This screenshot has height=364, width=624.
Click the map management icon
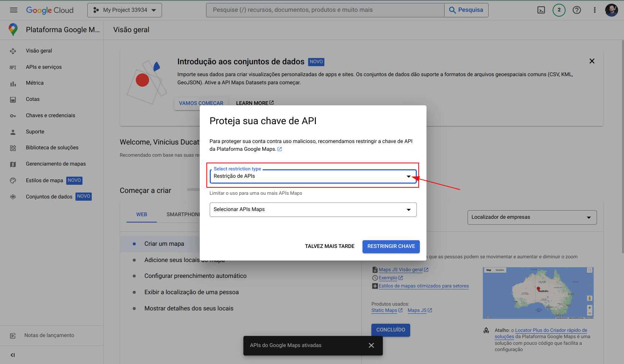[x=13, y=164]
